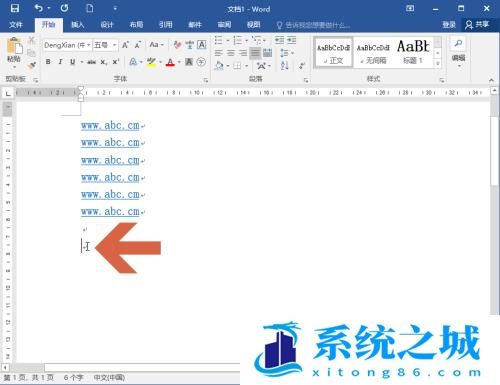Insert a bulleted list
Screen dimensions: 500x385
(x=218, y=40)
